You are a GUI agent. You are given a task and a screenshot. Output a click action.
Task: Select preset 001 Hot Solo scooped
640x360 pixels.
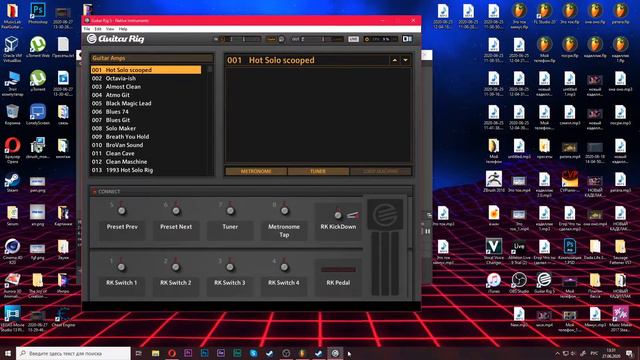(146, 70)
